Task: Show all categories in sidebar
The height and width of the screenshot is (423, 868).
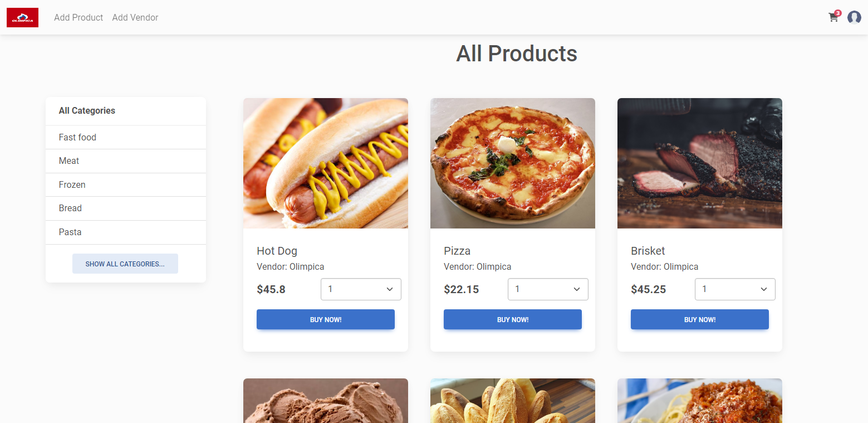Action: [x=125, y=264]
